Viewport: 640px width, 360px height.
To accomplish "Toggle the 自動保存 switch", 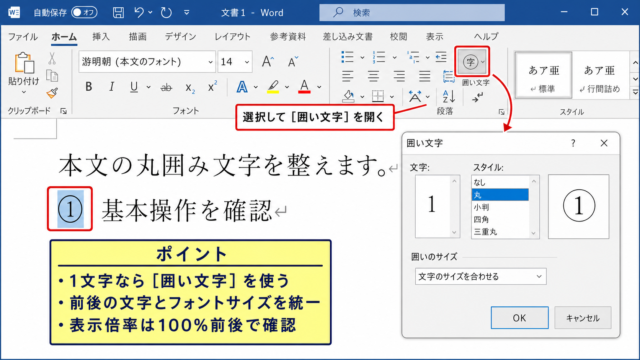I will point(84,13).
